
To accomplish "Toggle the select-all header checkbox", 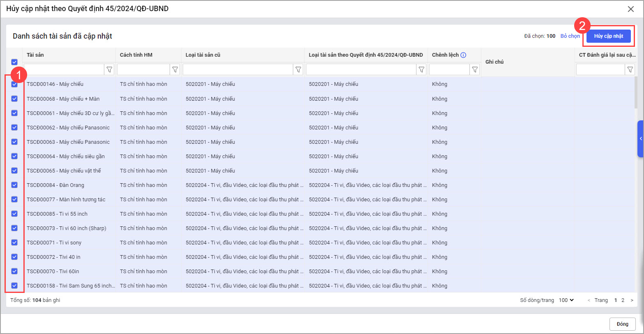I will coord(14,62).
